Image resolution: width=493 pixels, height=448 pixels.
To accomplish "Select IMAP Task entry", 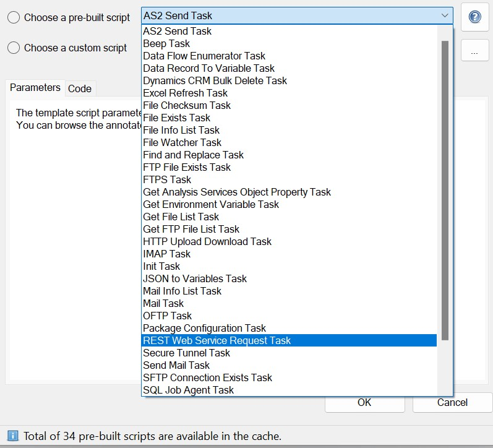I will (289, 254).
